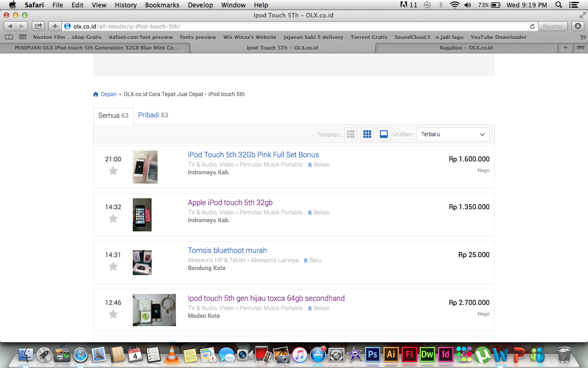
Task: Open the Apple menu
Action: [x=12, y=5]
